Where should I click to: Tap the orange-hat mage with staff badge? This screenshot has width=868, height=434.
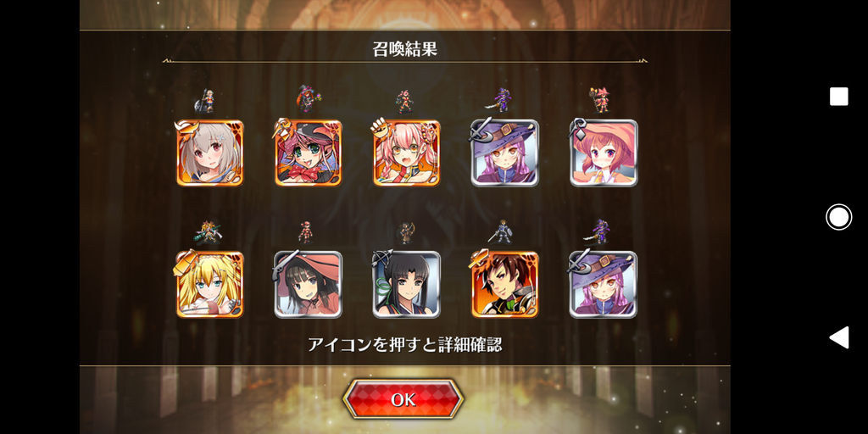[x=604, y=153]
